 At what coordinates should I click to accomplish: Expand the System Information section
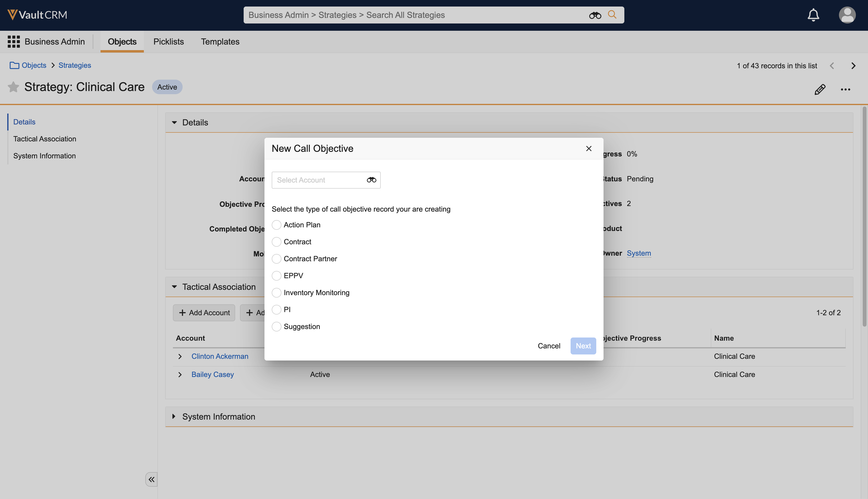(x=174, y=416)
